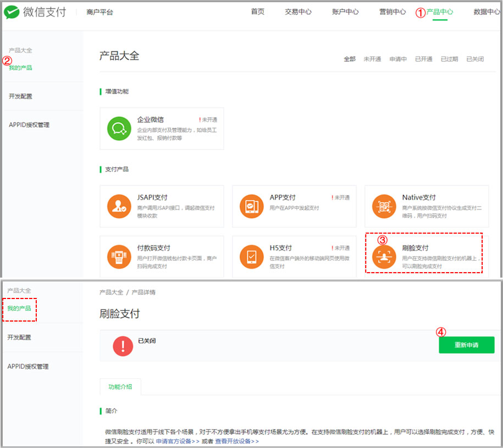Viewport: 503px width, 448px height.
Task: Click the 支付产品 section heading
Action: pyautogui.click(x=117, y=169)
